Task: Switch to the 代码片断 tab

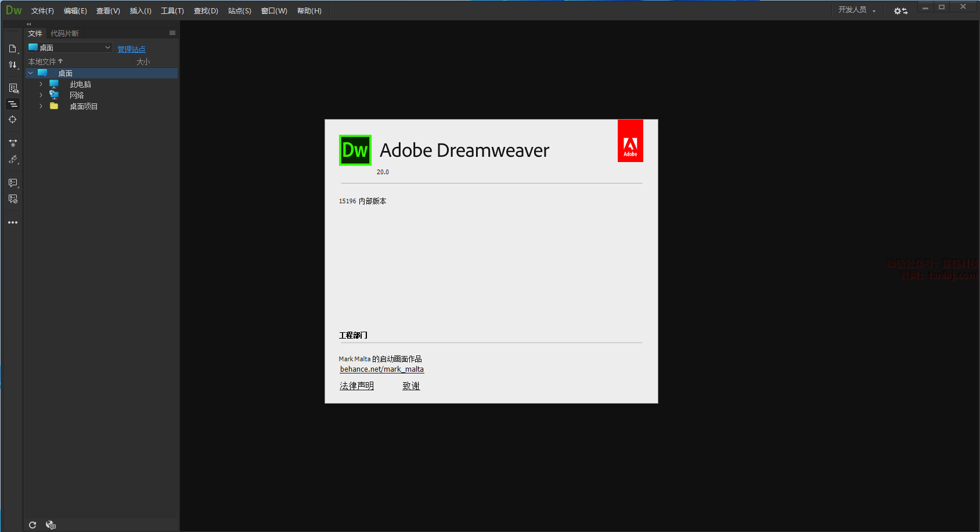Action: pyautogui.click(x=64, y=34)
